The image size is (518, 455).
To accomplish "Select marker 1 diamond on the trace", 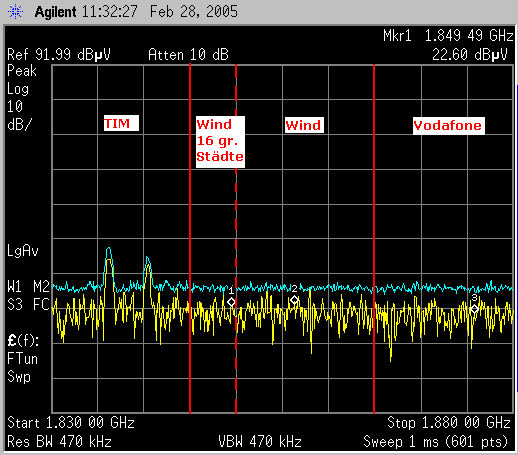I will pyautogui.click(x=231, y=302).
